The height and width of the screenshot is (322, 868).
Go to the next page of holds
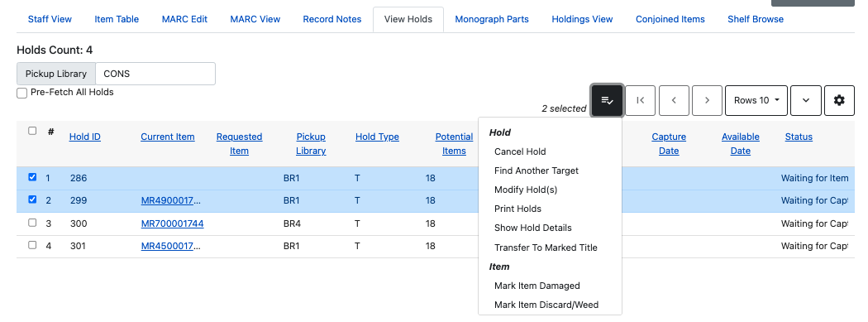(x=707, y=100)
